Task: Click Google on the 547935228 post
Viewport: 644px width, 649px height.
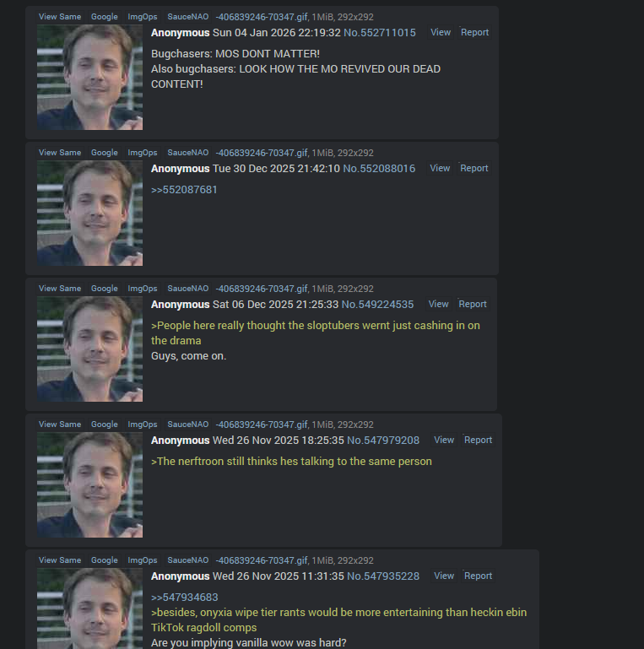Action: [x=105, y=560]
